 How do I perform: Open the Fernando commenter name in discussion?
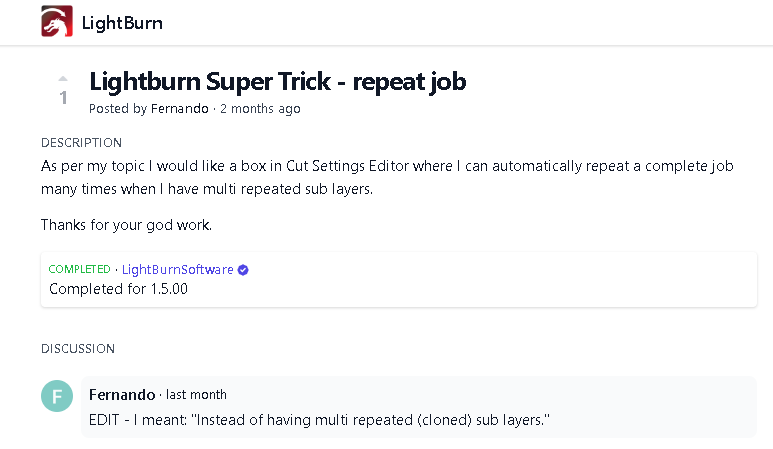pos(122,395)
